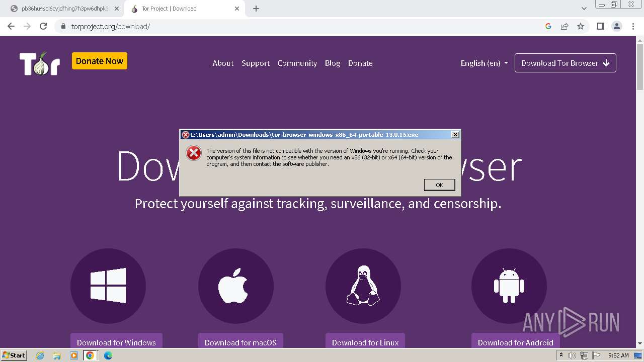This screenshot has width=644, height=362.
Task: Toggle the browser side panel icon
Action: [x=600, y=26]
